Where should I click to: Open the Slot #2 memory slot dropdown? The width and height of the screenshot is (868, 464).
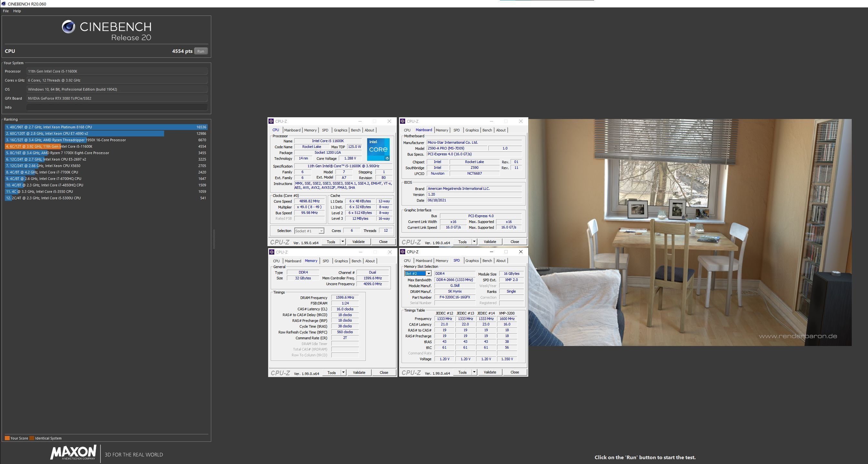click(418, 274)
